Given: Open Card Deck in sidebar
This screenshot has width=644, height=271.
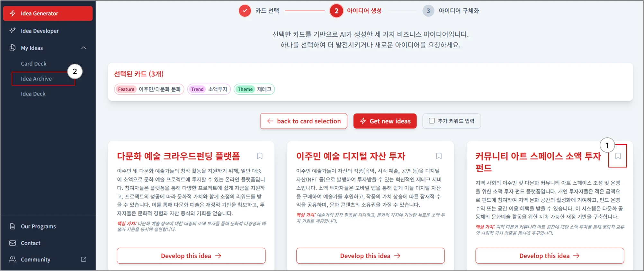Looking at the screenshot, I should click(34, 64).
